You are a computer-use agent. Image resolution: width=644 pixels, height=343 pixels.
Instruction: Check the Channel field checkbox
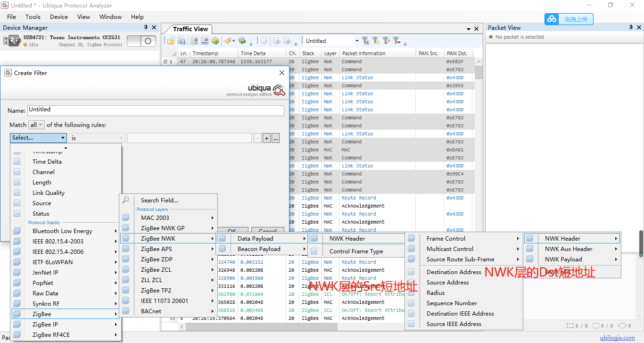[x=17, y=172]
